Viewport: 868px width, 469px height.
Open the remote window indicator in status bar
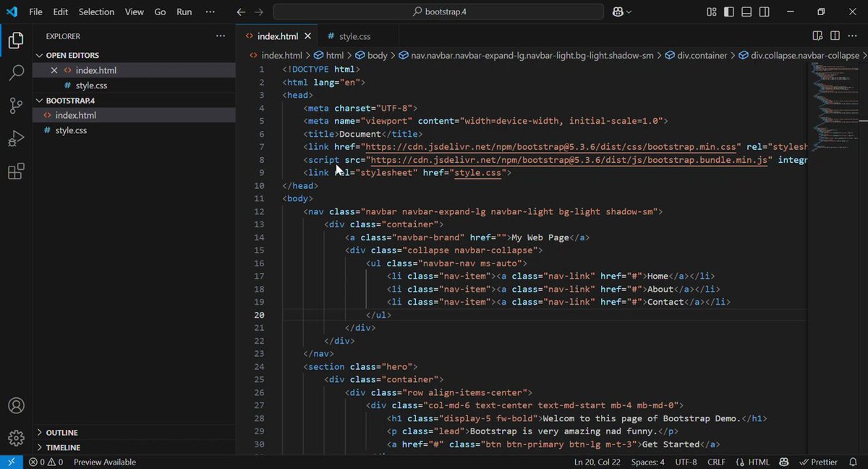click(11, 462)
